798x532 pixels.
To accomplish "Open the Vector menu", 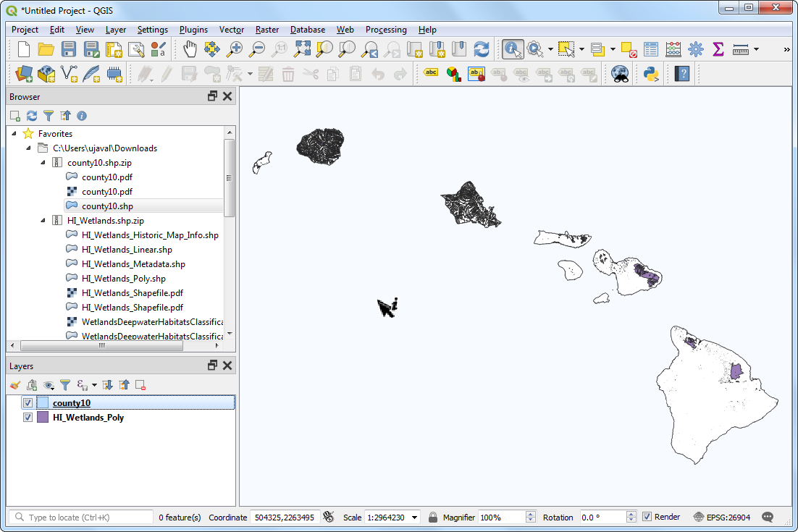I will pyautogui.click(x=231, y=30).
